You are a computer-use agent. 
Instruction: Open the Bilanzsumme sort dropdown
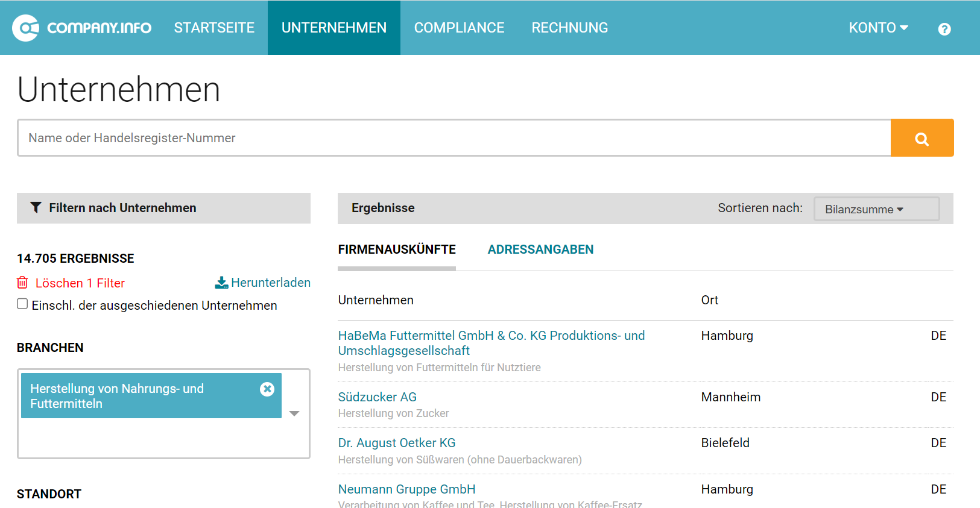(x=876, y=209)
